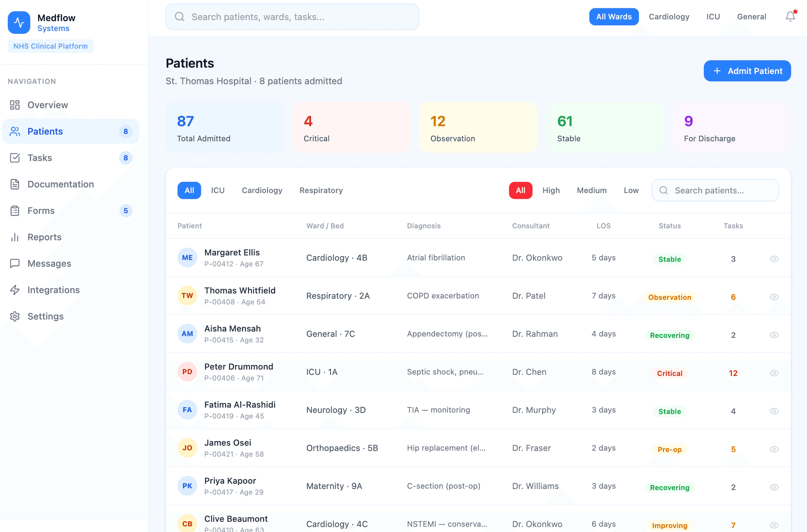Filter table by Cardiology tab
807x532 pixels.
[x=262, y=190]
